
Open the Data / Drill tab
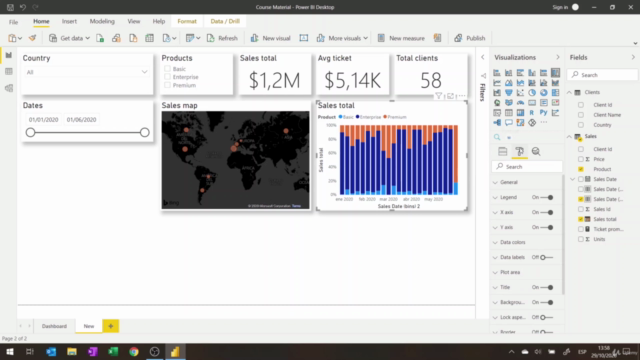tap(225, 21)
